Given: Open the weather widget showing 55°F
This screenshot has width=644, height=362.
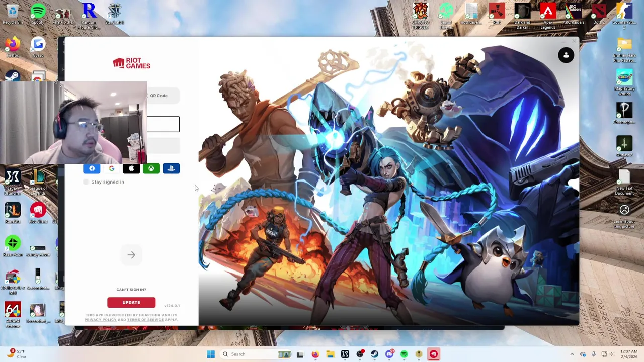Looking at the screenshot, I should tap(17, 354).
